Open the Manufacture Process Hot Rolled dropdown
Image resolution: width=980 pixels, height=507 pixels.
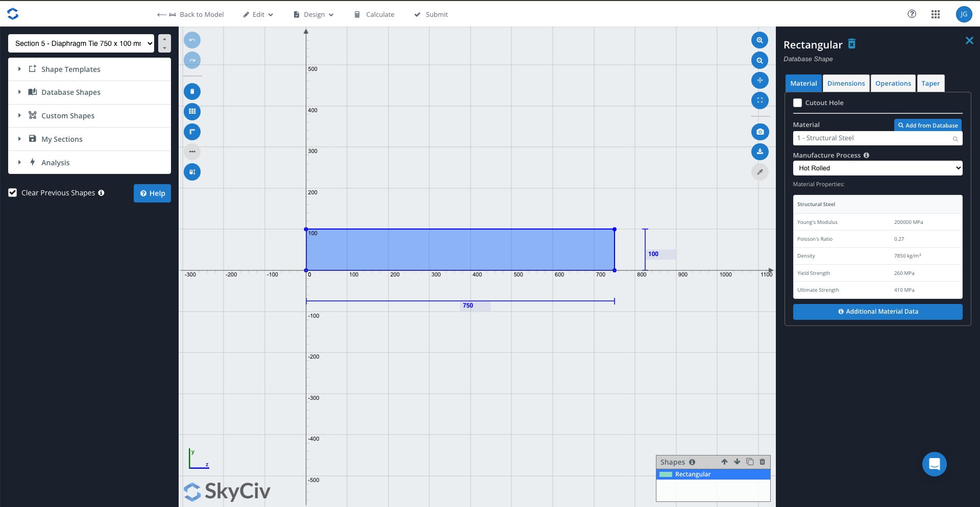coord(877,168)
